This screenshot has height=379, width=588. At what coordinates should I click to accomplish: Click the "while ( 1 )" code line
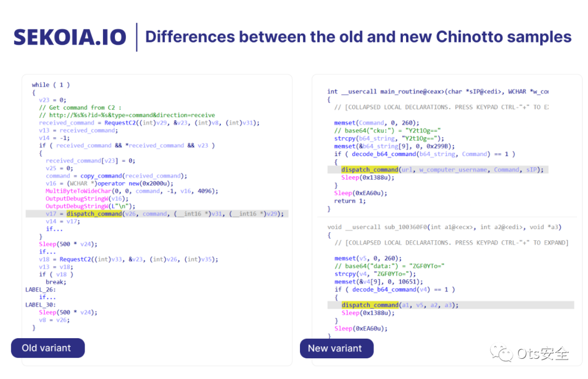pos(51,85)
